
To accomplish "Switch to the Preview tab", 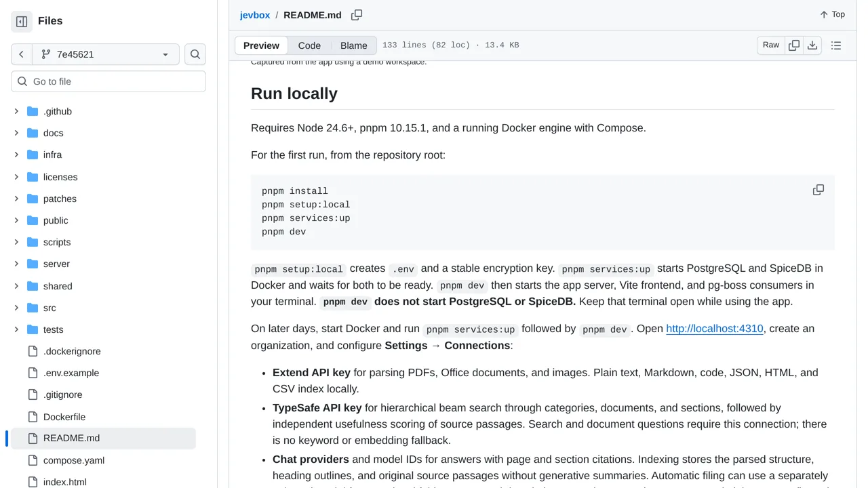I will click(261, 45).
